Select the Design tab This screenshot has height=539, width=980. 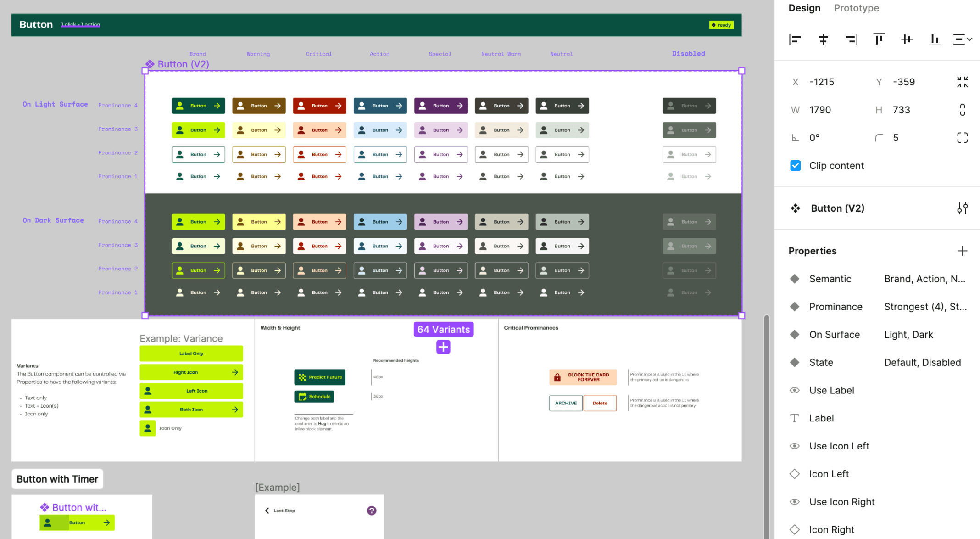coord(804,8)
